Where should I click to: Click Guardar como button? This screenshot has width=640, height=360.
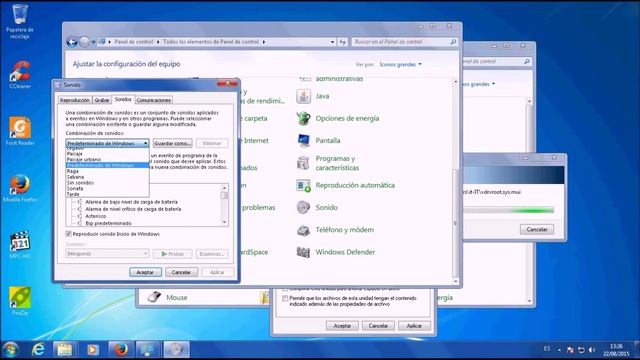(x=172, y=143)
